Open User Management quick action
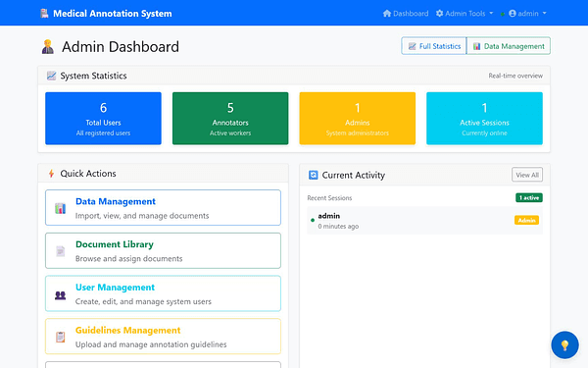This screenshot has width=588, height=368. click(163, 293)
